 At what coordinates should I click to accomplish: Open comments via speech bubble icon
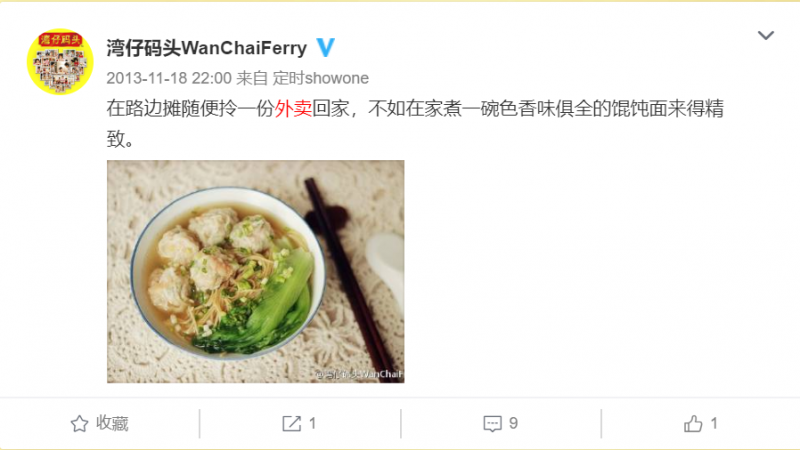492,423
